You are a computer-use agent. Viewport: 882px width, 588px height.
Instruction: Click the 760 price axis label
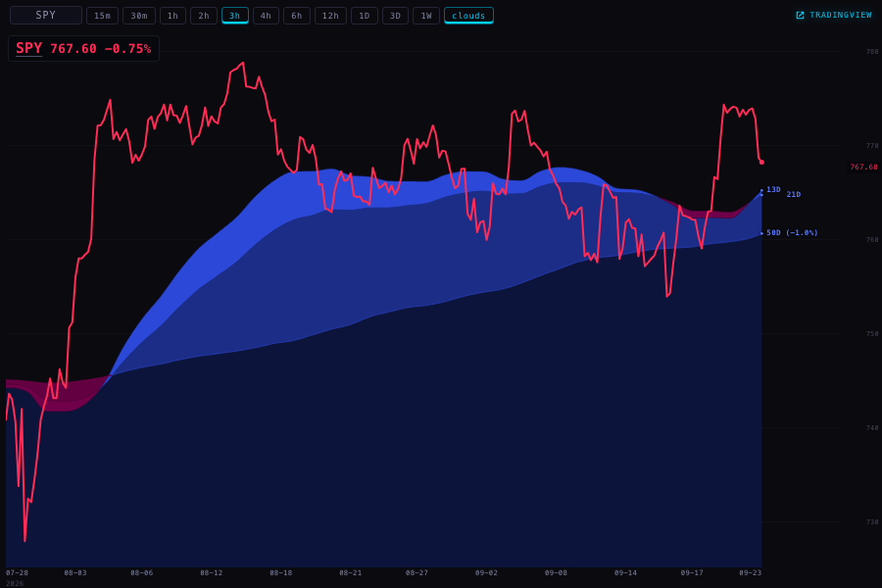tap(872, 240)
